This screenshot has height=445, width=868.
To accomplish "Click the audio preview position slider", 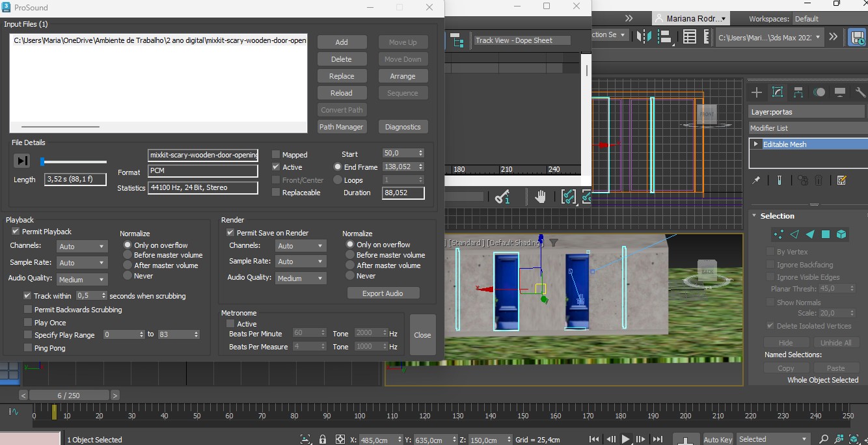I will (73, 161).
